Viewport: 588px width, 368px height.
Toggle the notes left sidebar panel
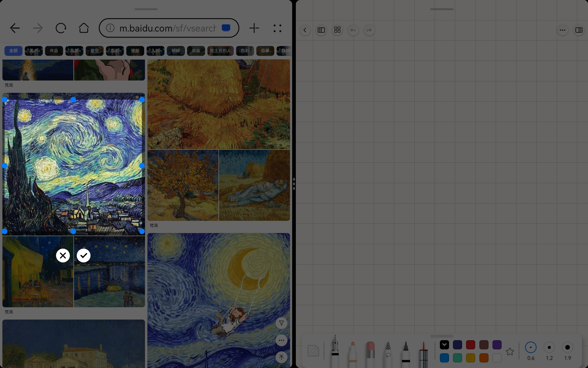click(321, 30)
